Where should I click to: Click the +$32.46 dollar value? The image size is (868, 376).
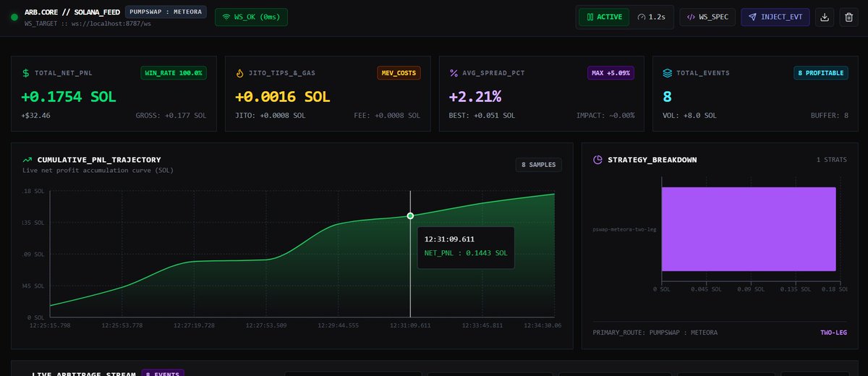[x=35, y=116]
